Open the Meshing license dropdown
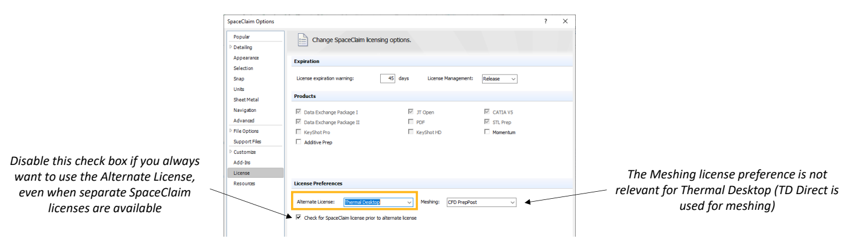 (x=481, y=202)
